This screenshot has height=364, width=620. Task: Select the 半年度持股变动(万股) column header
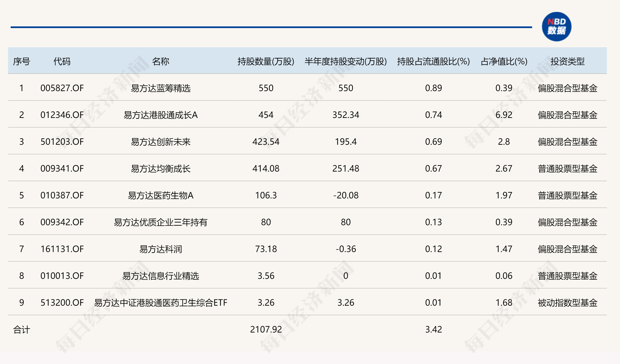coord(346,61)
